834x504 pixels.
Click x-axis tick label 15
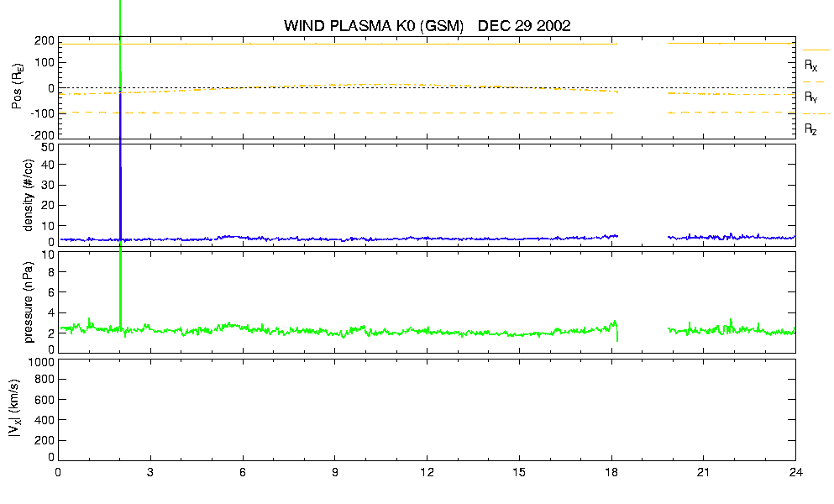point(518,473)
